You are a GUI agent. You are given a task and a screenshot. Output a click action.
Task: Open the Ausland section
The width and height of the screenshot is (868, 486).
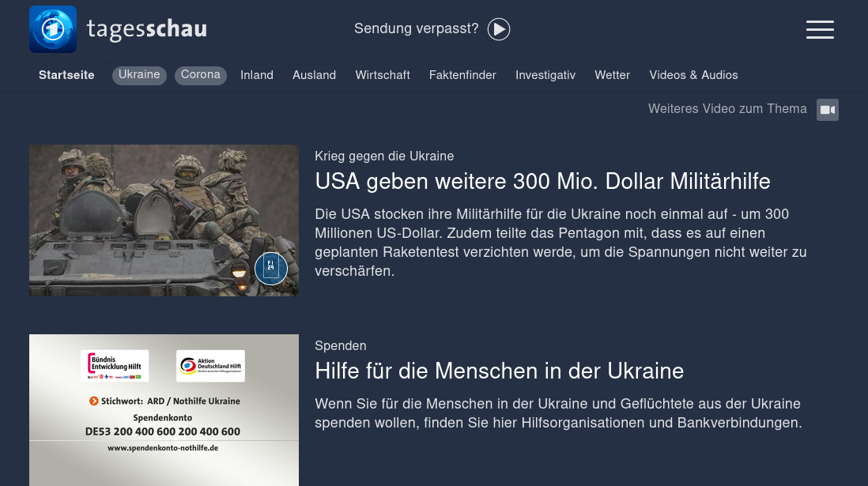pyautogui.click(x=314, y=75)
